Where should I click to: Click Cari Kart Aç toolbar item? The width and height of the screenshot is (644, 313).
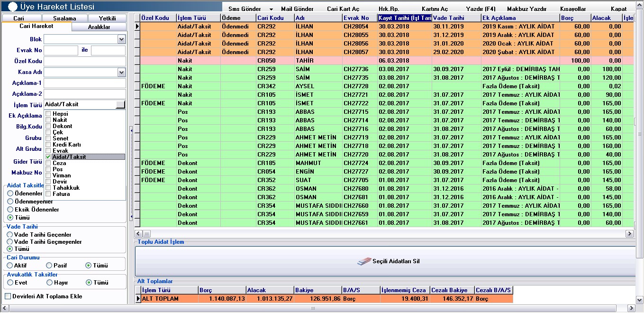343,9
